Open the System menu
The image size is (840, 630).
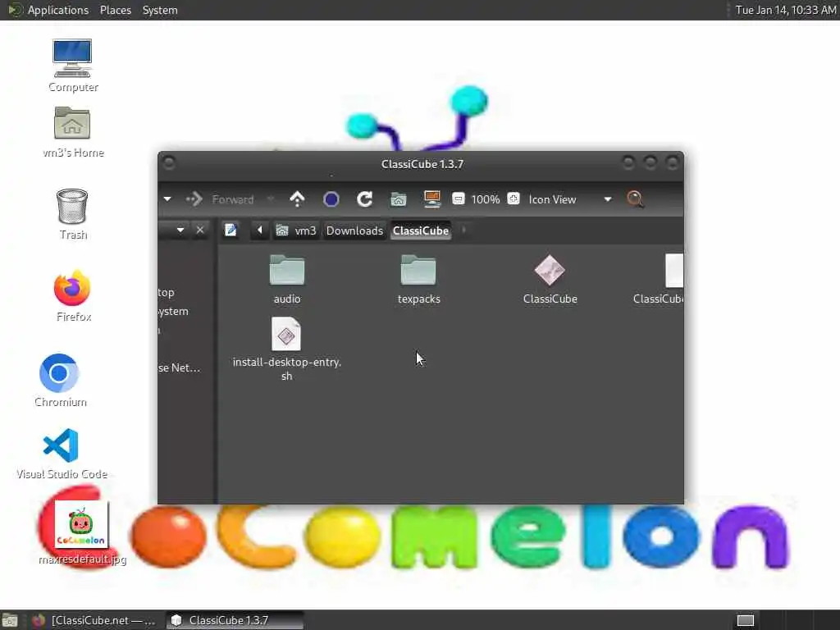click(x=160, y=10)
